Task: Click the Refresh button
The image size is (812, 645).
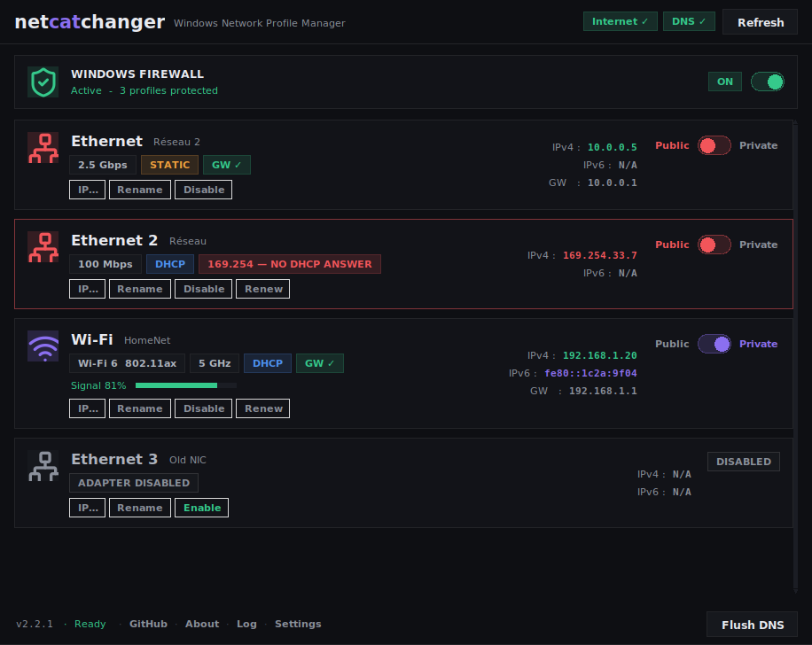Action: click(761, 22)
